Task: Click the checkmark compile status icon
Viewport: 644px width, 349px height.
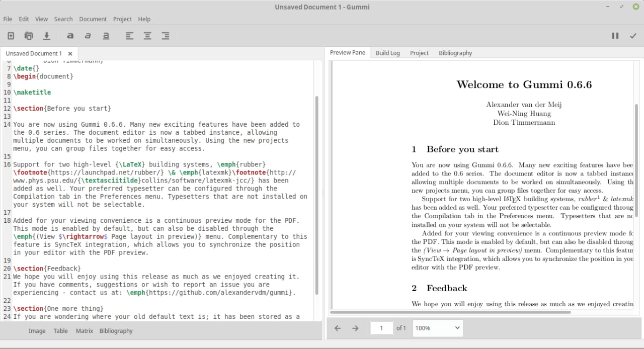Action: (633, 36)
